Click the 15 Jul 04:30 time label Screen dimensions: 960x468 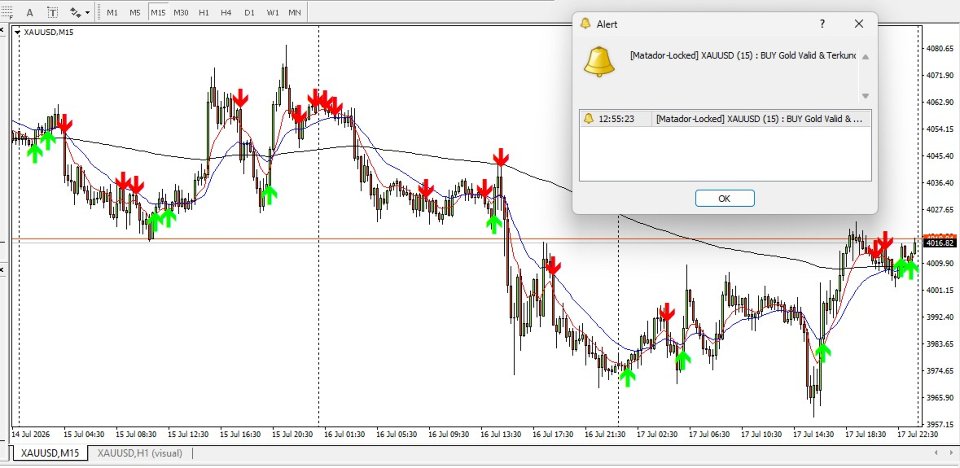(x=84, y=434)
